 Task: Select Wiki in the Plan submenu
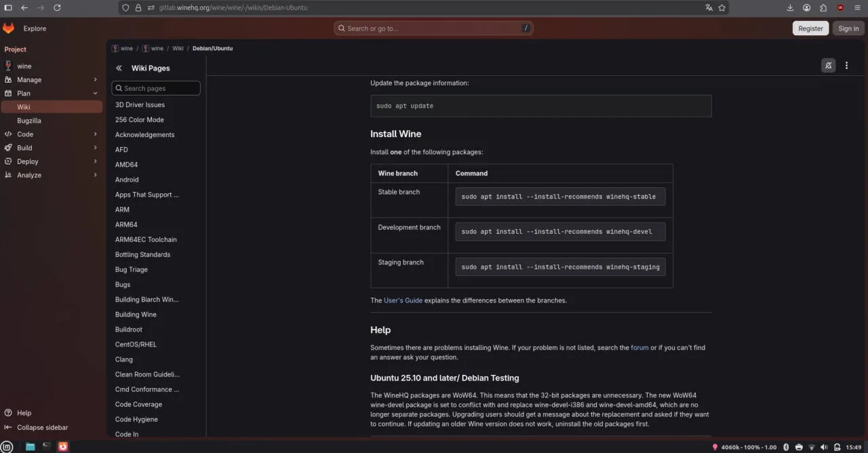(52, 106)
